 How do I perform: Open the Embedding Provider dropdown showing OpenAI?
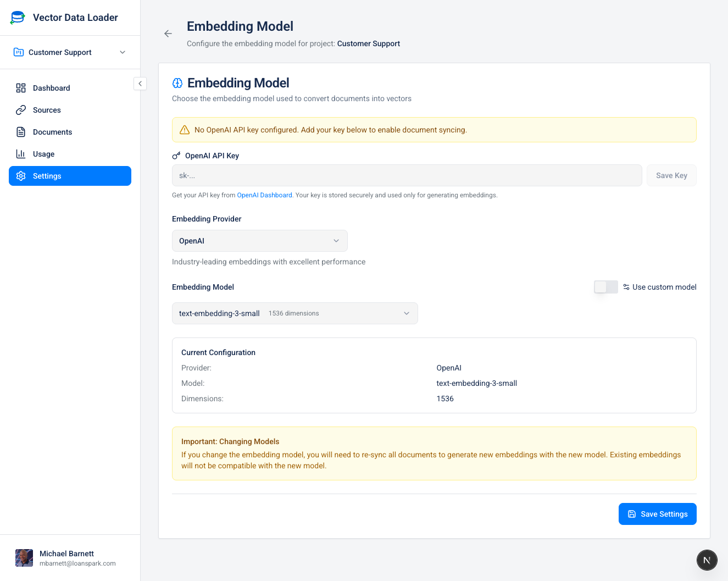259,241
